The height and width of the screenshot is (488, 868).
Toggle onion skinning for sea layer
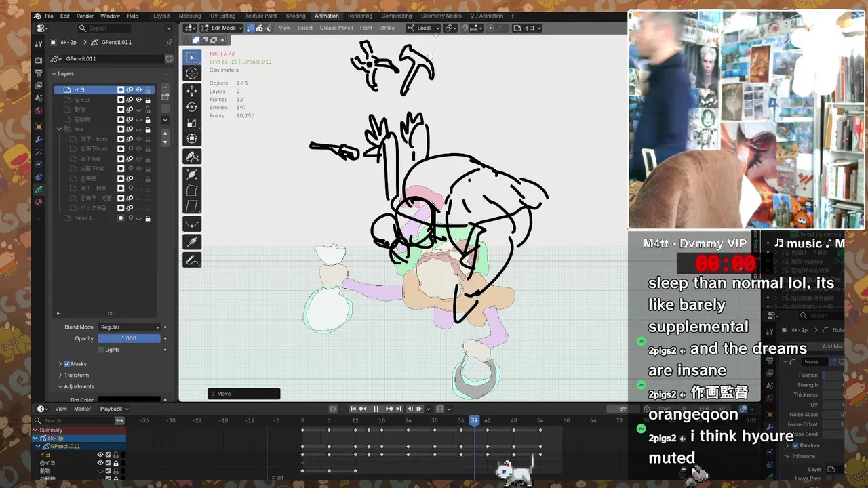(x=130, y=129)
